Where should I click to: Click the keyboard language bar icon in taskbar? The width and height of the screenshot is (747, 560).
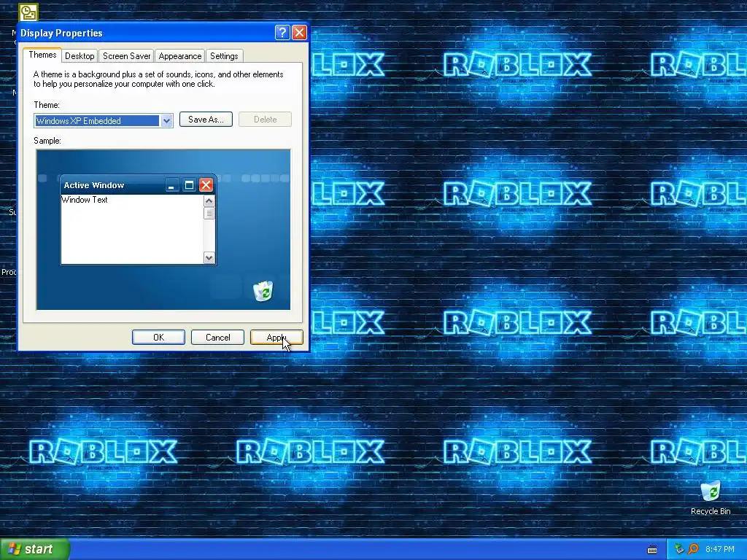[652, 550]
